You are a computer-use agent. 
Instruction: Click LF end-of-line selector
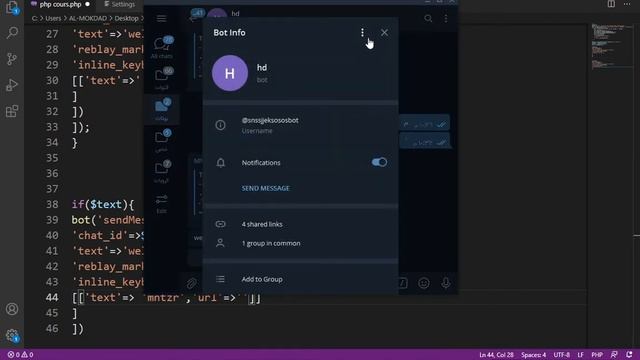pos(580,355)
